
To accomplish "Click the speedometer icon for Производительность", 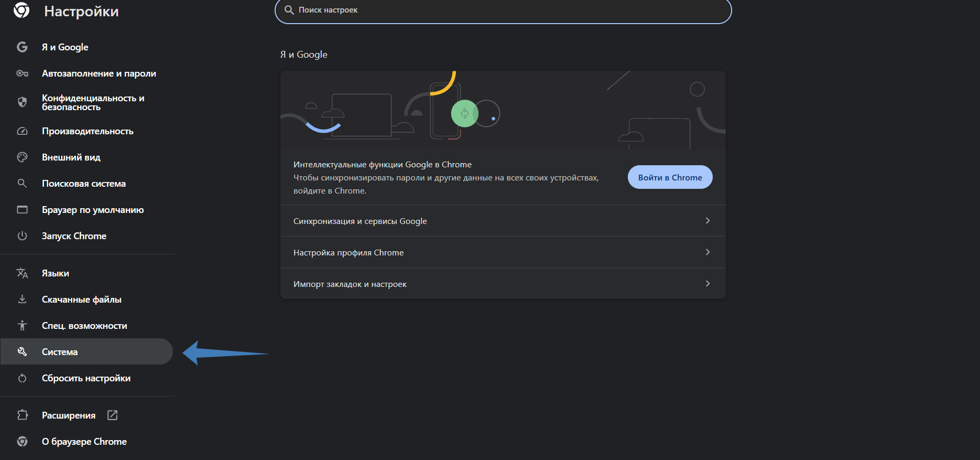I will (x=22, y=131).
